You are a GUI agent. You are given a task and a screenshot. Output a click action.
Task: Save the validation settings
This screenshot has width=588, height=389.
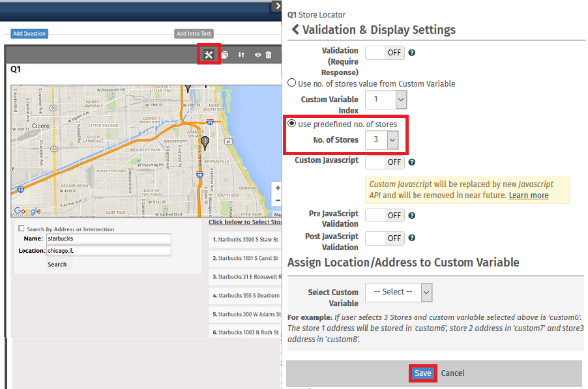click(x=422, y=373)
